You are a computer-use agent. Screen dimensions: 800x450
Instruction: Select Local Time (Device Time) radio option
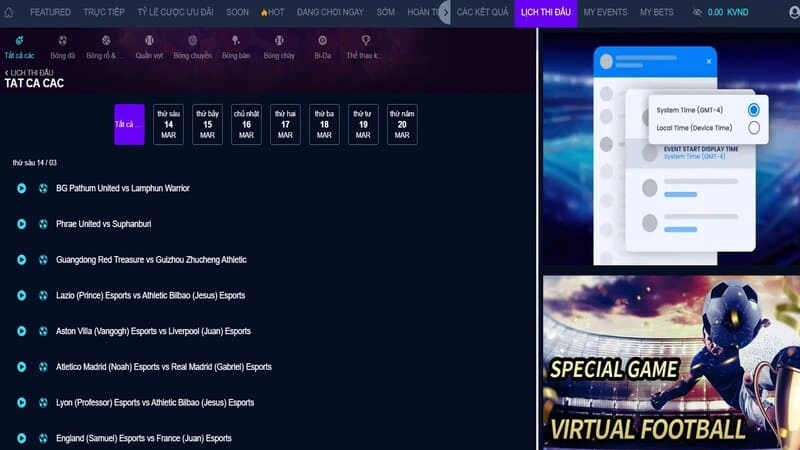tap(754, 128)
